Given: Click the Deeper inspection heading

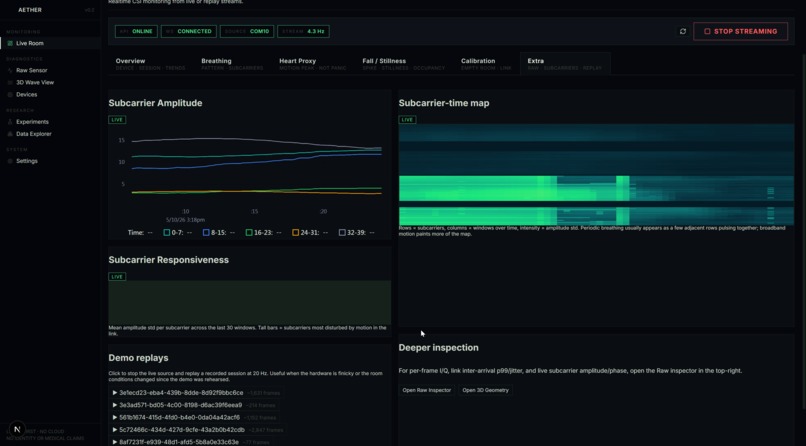Looking at the screenshot, I should 438,348.
